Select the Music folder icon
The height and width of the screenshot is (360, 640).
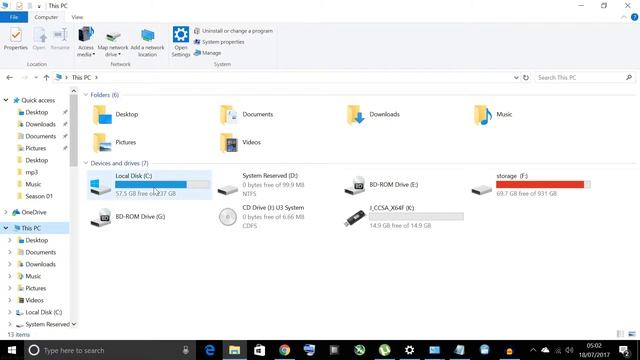pos(482,115)
